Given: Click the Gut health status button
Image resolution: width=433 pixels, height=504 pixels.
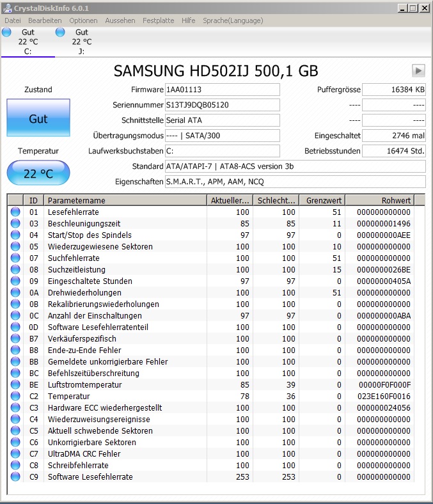Looking at the screenshot, I should (x=38, y=118).
